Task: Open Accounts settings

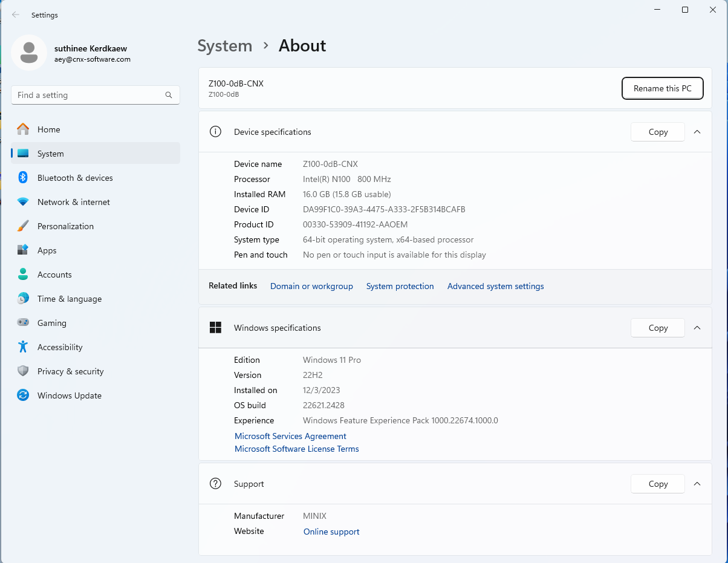Action: coord(96,275)
